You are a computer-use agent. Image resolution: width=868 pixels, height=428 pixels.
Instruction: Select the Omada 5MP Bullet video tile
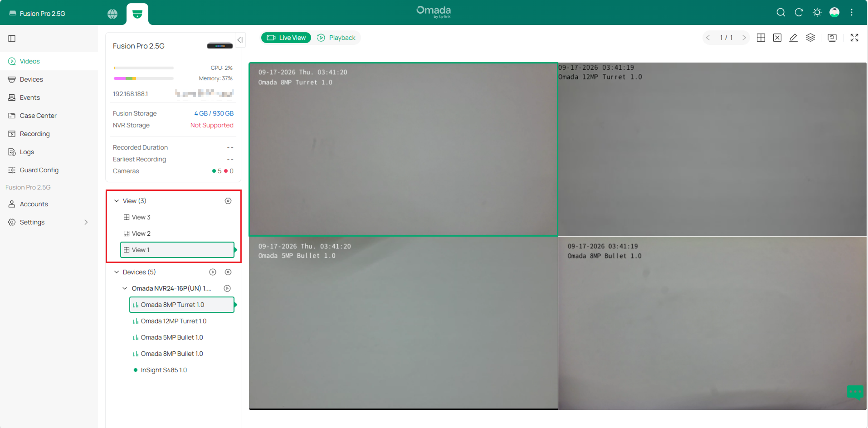(x=403, y=323)
